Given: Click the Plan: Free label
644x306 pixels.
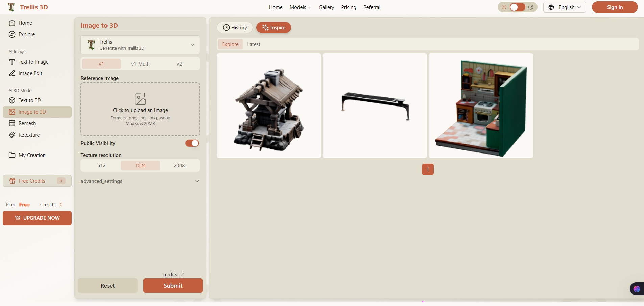Looking at the screenshot, I should [18, 205].
